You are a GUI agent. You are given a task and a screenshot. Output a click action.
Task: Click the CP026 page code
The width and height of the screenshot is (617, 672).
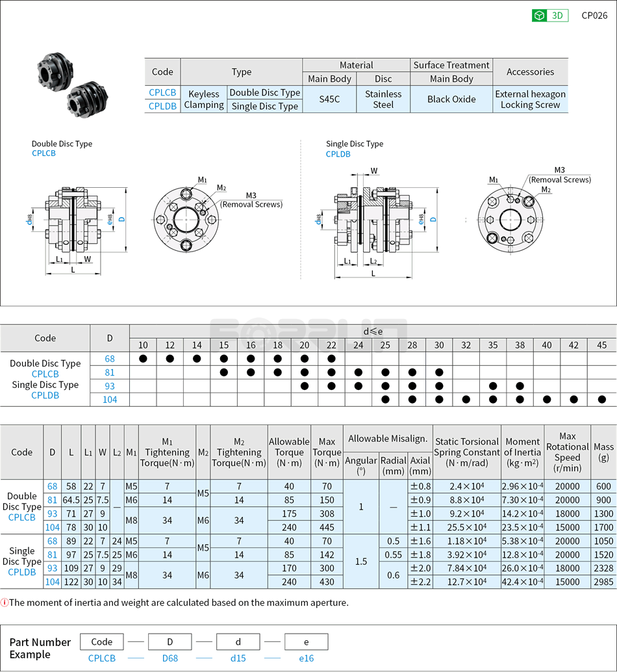pos(594,16)
